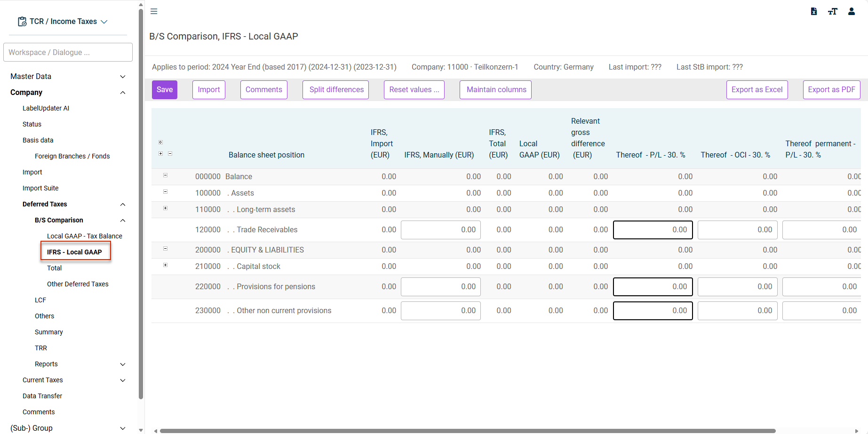
Task: Click IFRS Manually field for Trade Receivables
Action: coord(441,230)
